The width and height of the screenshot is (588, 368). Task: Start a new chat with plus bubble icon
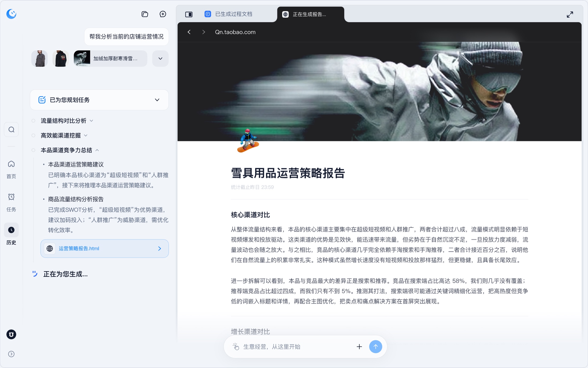[163, 14]
